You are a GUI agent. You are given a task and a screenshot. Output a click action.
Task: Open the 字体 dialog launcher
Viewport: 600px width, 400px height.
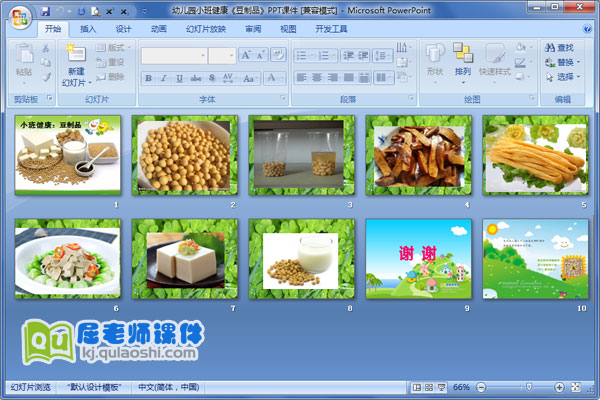(283, 98)
